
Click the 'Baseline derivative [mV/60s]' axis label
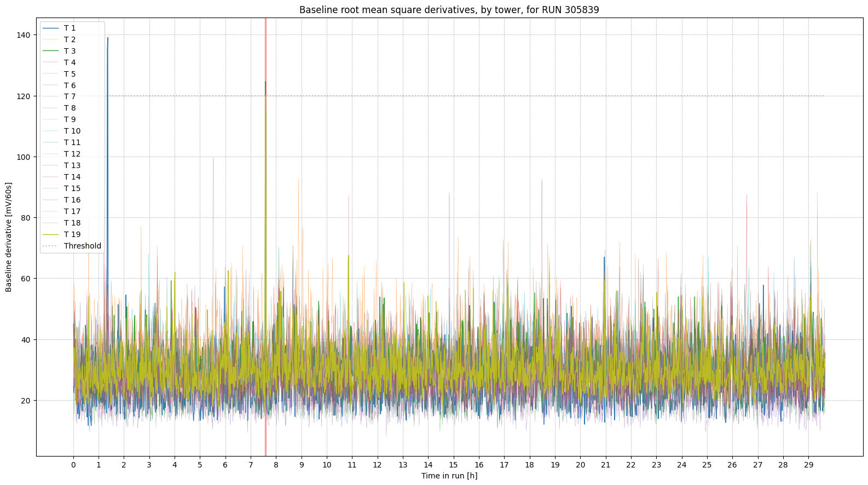9,237
